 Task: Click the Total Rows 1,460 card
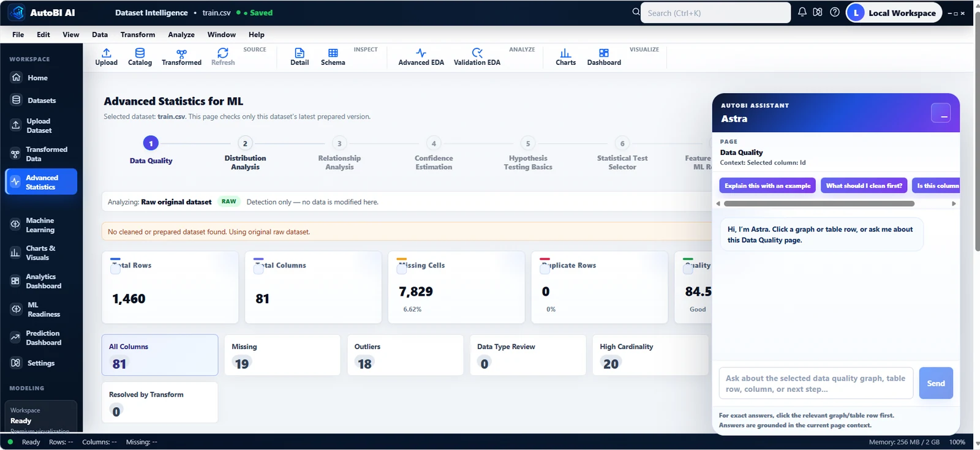170,287
